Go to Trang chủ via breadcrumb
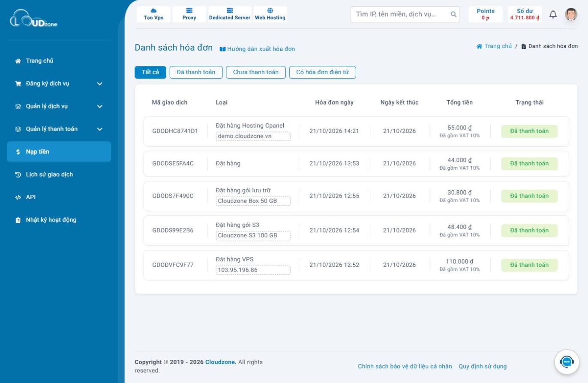The image size is (588, 383). pyautogui.click(x=494, y=46)
